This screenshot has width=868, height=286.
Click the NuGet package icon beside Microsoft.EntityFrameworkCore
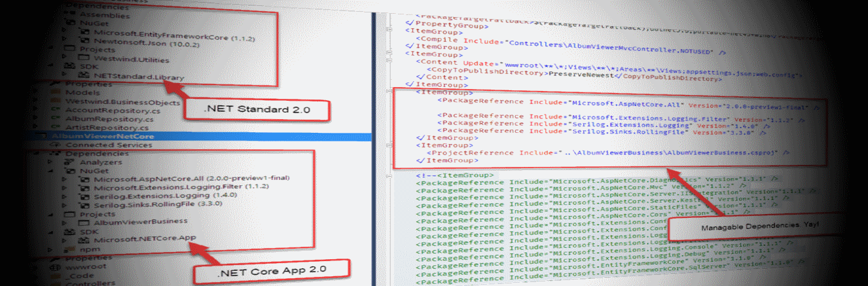pyautogui.click(x=84, y=31)
